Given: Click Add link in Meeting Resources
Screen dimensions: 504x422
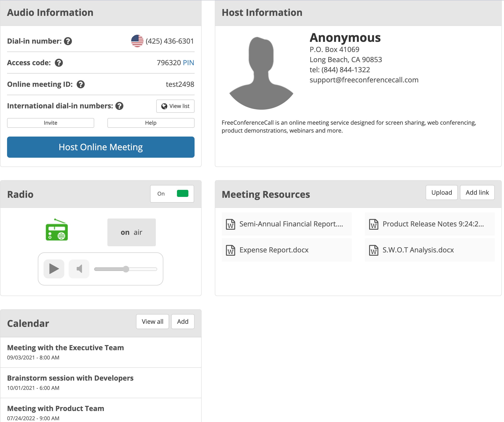Looking at the screenshot, I should [477, 192].
